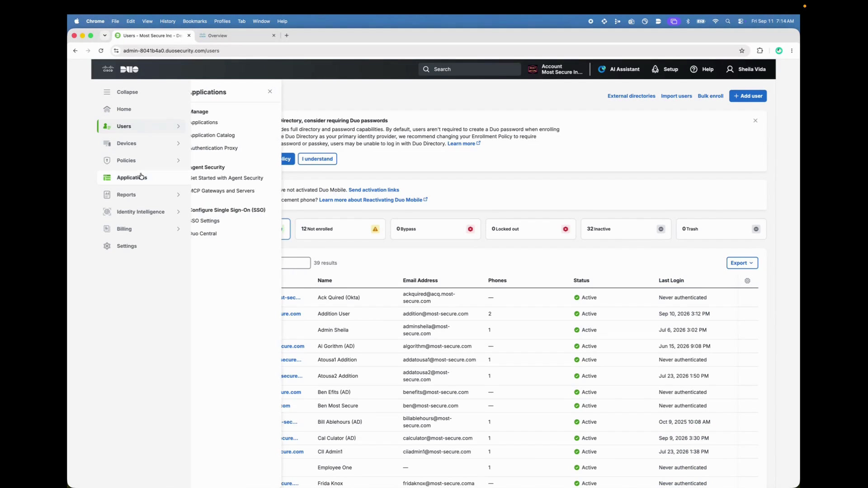Reload the page in Chrome

click(101, 51)
